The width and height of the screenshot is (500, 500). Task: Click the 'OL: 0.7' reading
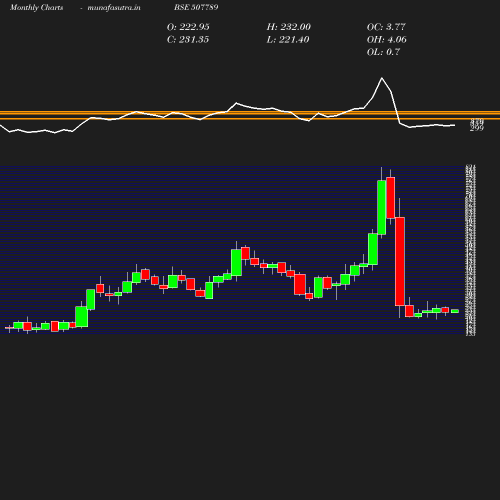point(383,52)
